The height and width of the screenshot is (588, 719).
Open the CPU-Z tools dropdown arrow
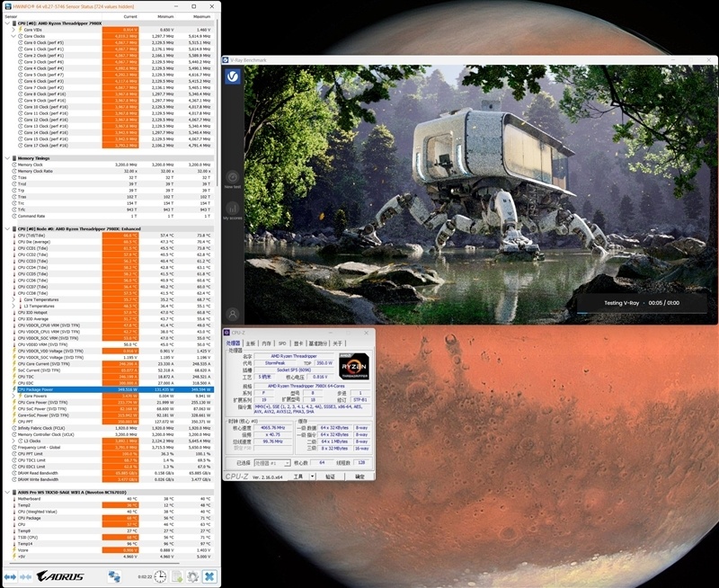(311, 477)
